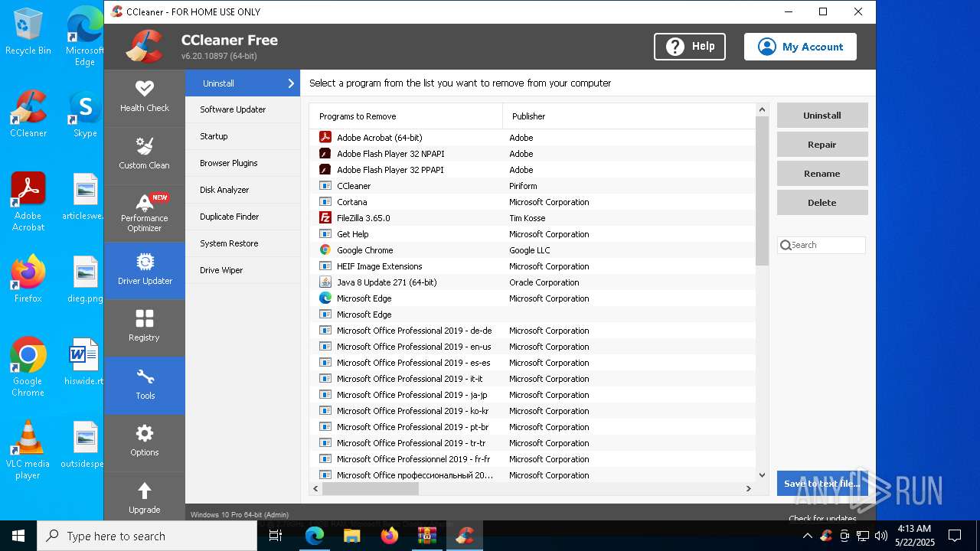
Task: Click the Search box in the Uninstall panel
Action: pos(822,245)
